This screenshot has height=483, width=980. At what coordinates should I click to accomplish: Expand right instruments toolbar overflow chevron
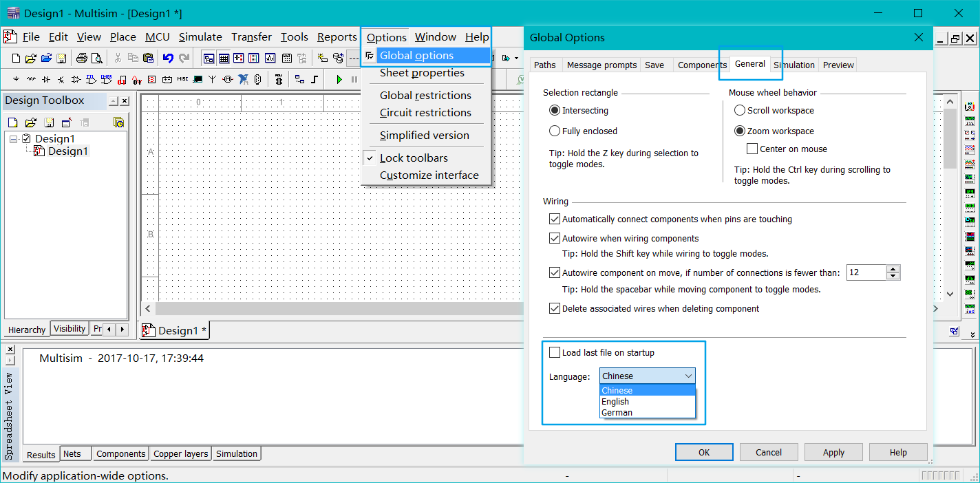tap(972, 335)
